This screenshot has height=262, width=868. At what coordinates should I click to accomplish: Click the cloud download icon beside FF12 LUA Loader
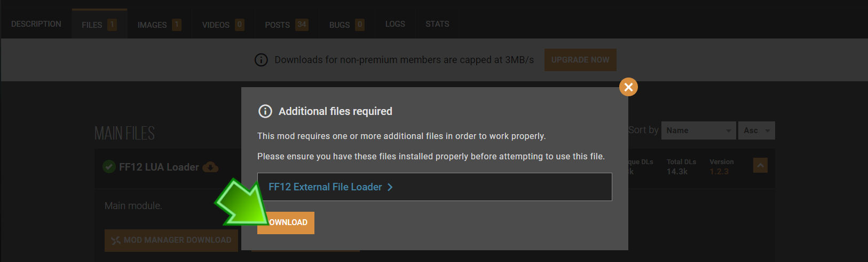coord(210,167)
